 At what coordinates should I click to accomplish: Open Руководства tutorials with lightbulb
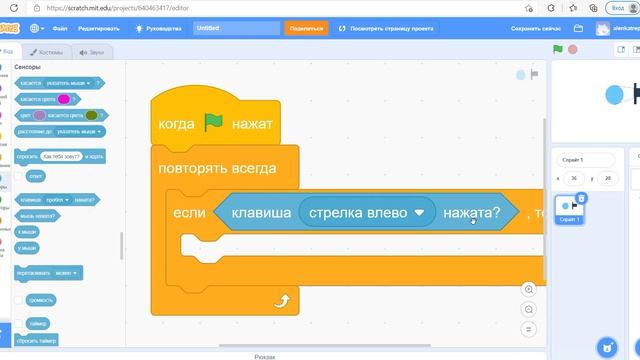pyautogui.click(x=158, y=29)
